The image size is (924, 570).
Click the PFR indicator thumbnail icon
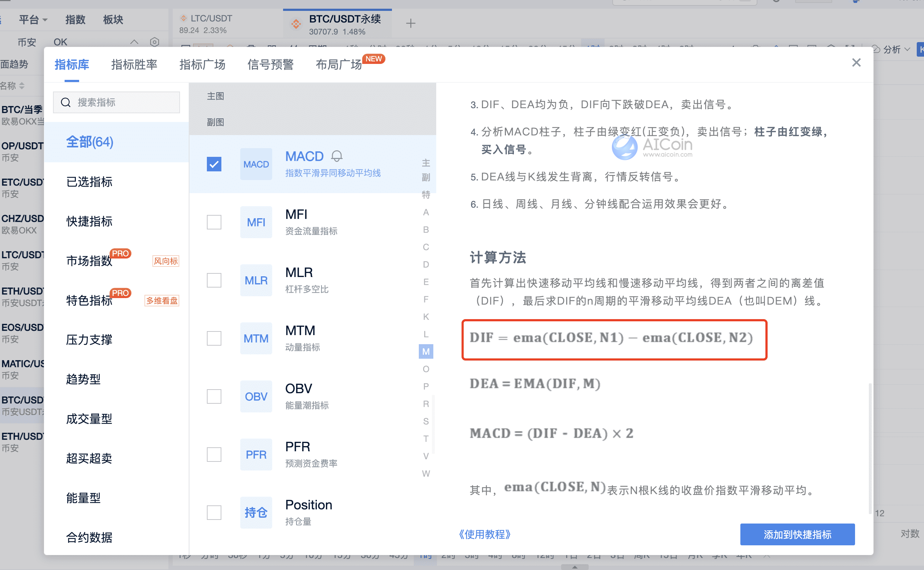(256, 454)
